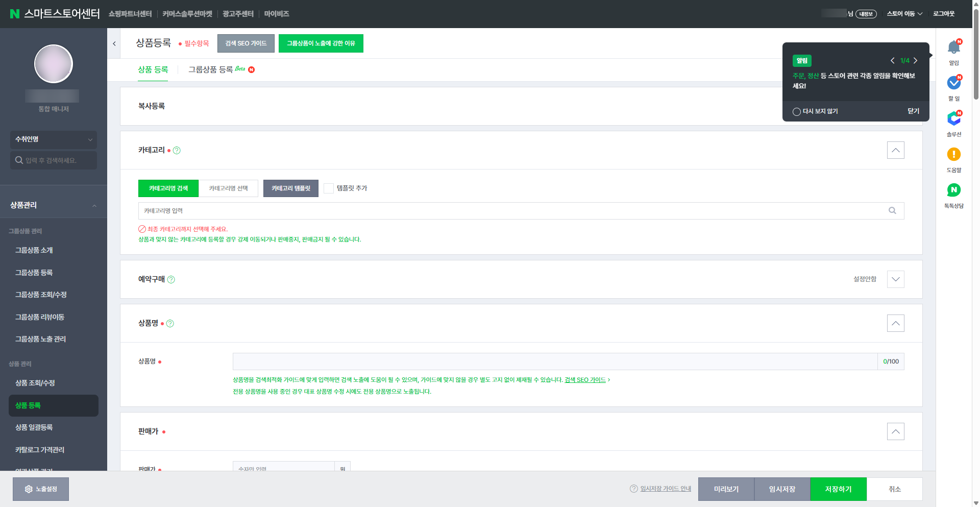Open the 톡톡상담 chat icon
This screenshot has height=507, width=980.
[x=953, y=190]
